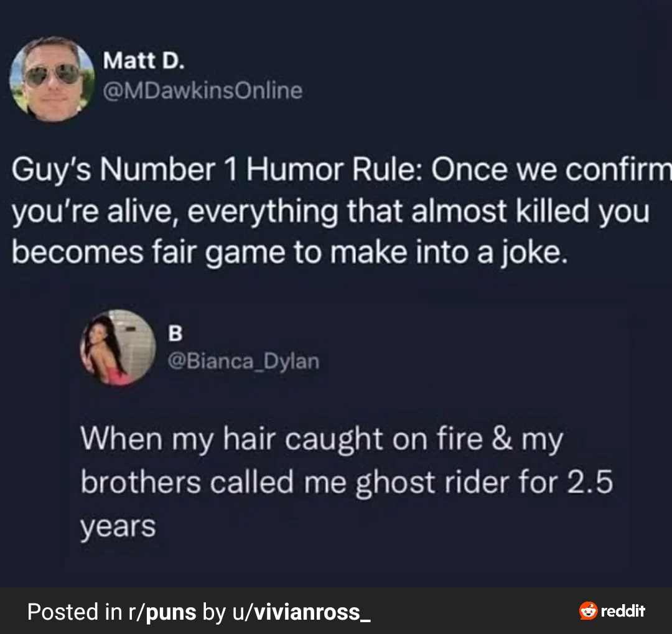Click the display name B
The height and width of the screenshot is (634, 672).
click(x=175, y=333)
